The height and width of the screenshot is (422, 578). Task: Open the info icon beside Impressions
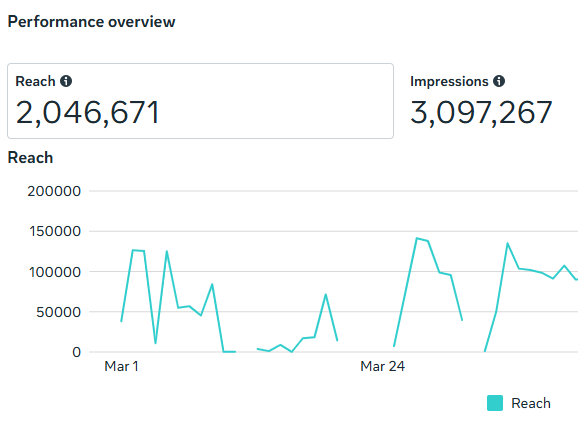coord(499,81)
